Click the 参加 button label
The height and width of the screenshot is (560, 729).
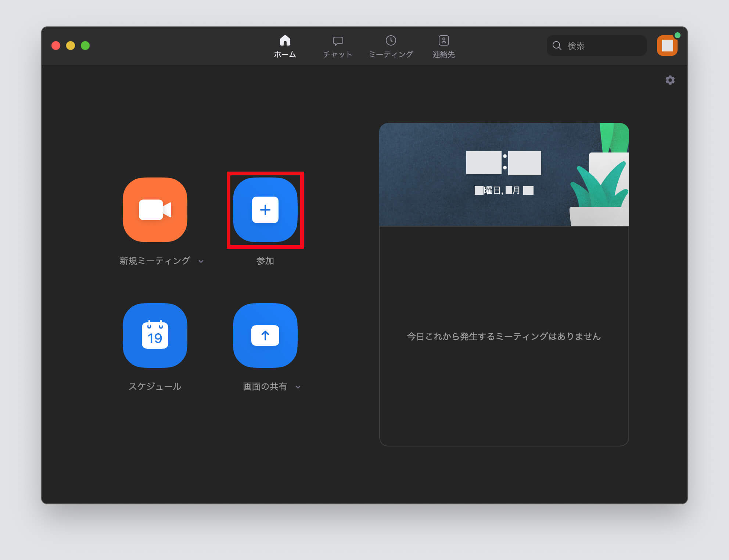click(x=265, y=261)
